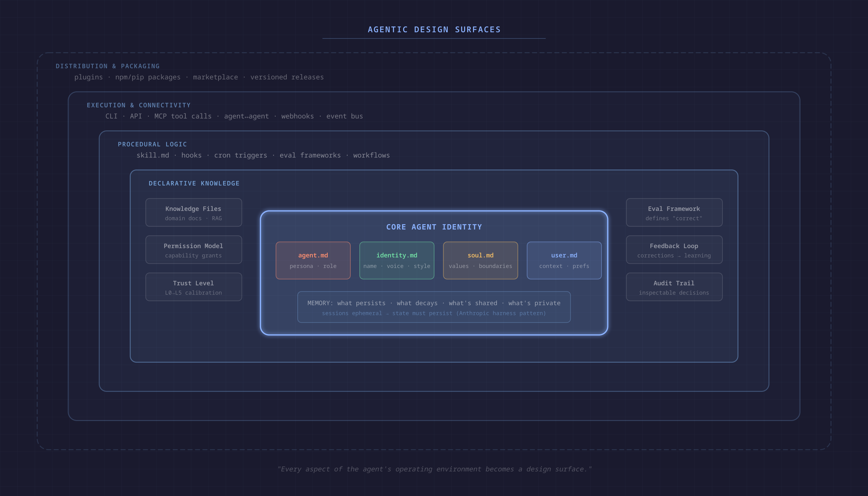This screenshot has height=496, width=868.
Task: Click the Permission Model box
Action: point(194,250)
